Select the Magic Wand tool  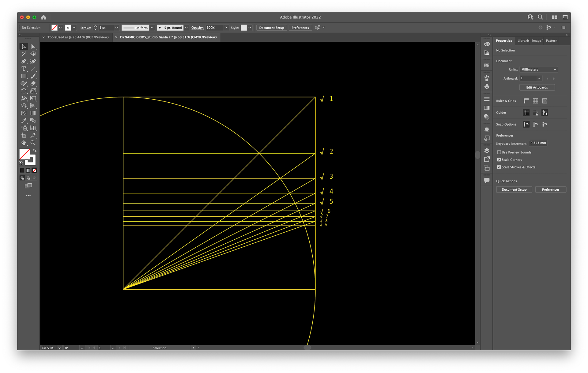[24, 54]
